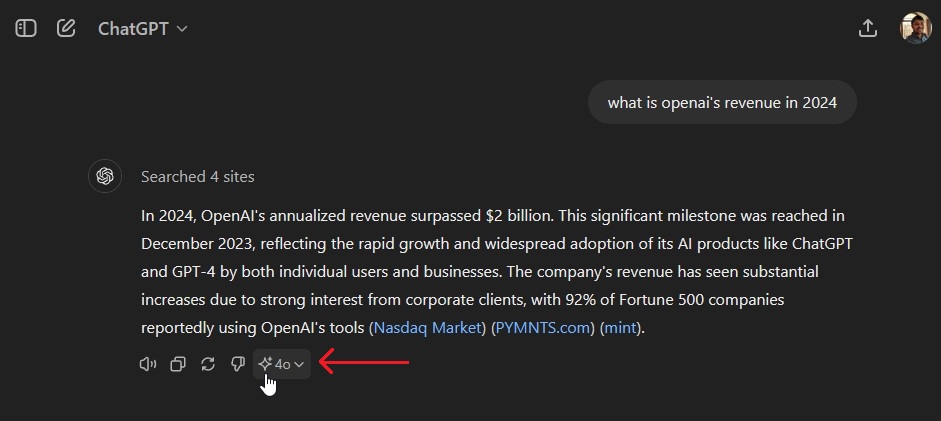
Task: Regenerate the response with the refresh icon
Action: 208,364
